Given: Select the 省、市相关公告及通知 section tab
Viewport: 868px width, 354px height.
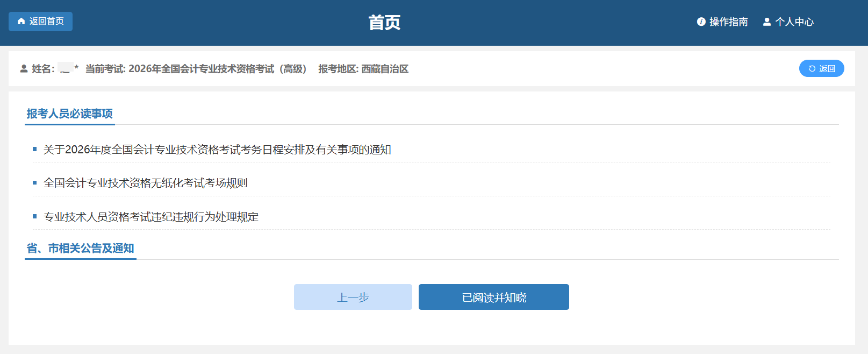Looking at the screenshot, I should [x=80, y=248].
